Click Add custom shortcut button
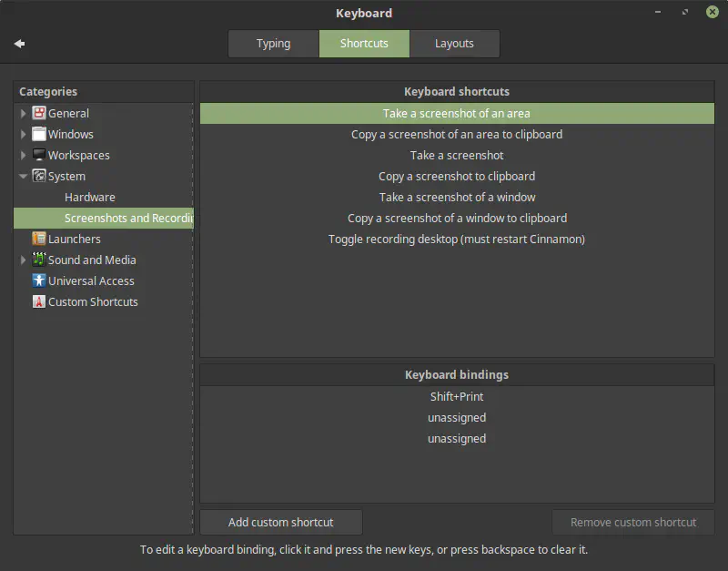This screenshot has height=571, width=728. tap(281, 522)
